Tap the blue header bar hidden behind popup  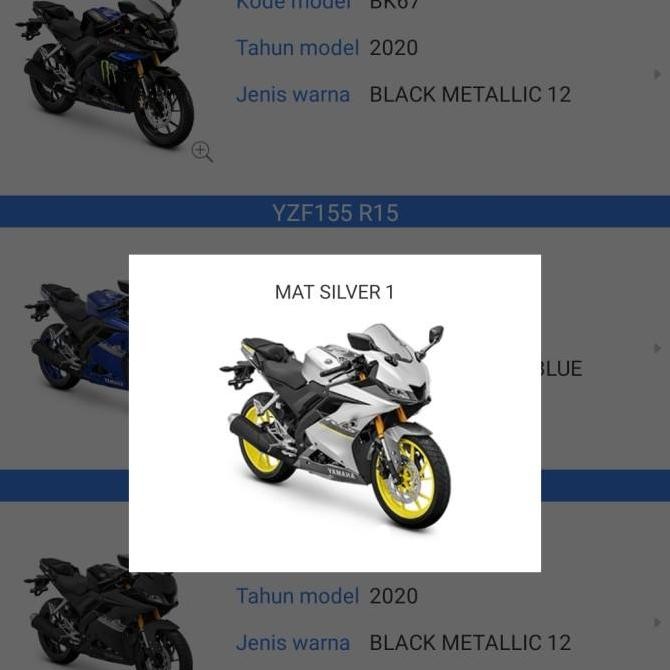click(335, 485)
